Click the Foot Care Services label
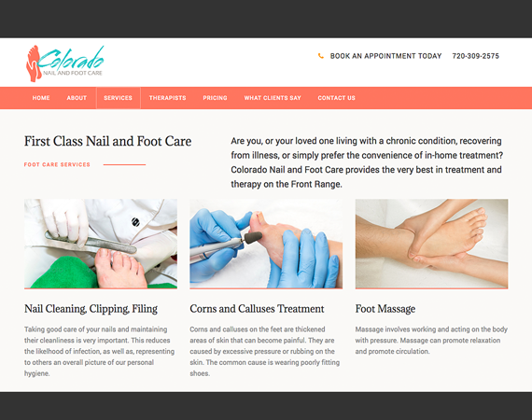Image resolution: width=532 pixels, height=420 pixels. pos(57,164)
